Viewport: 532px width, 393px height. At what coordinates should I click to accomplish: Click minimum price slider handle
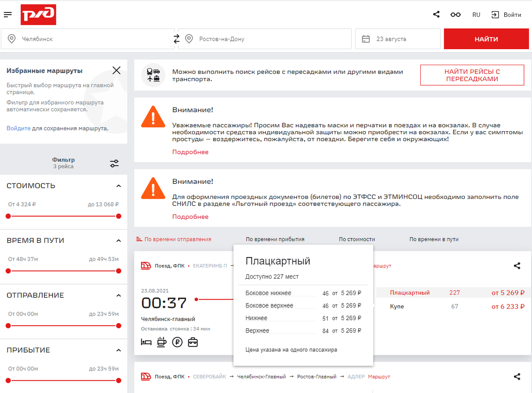pyautogui.click(x=8, y=216)
